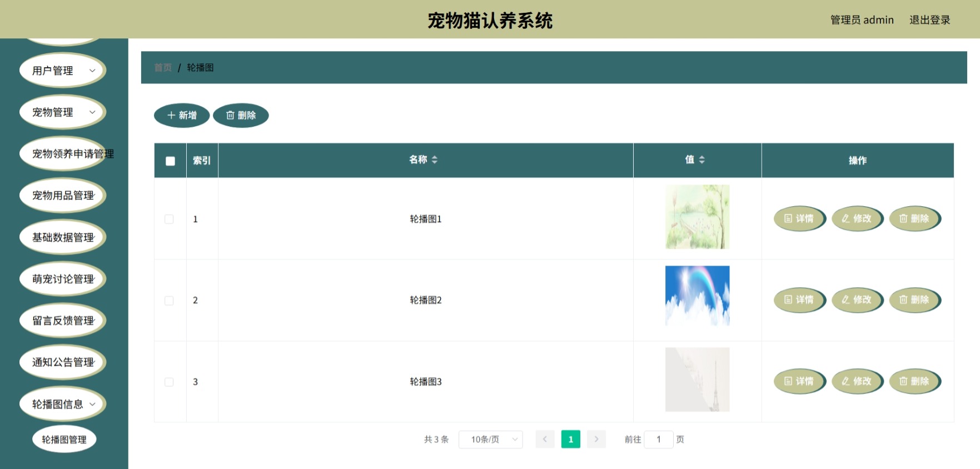Image resolution: width=980 pixels, height=469 pixels.
Task: Collapse the 轮播图信息 sidebar menu
Action: click(x=63, y=404)
